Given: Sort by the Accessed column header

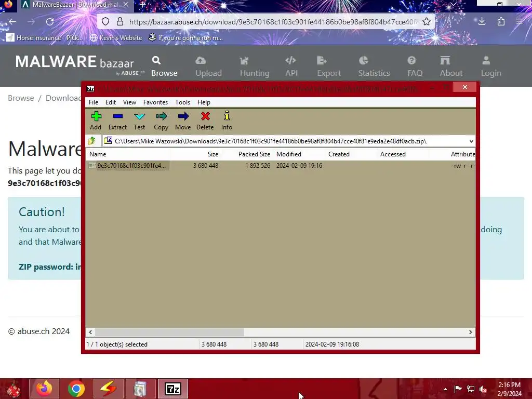Looking at the screenshot, I should (403, 154).
